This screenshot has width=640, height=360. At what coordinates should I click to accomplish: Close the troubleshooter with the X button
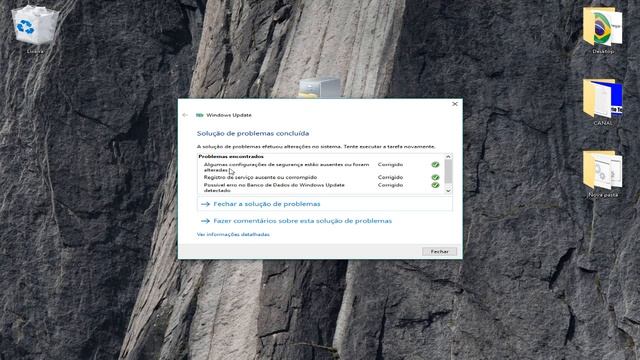(x=455, y=104)
